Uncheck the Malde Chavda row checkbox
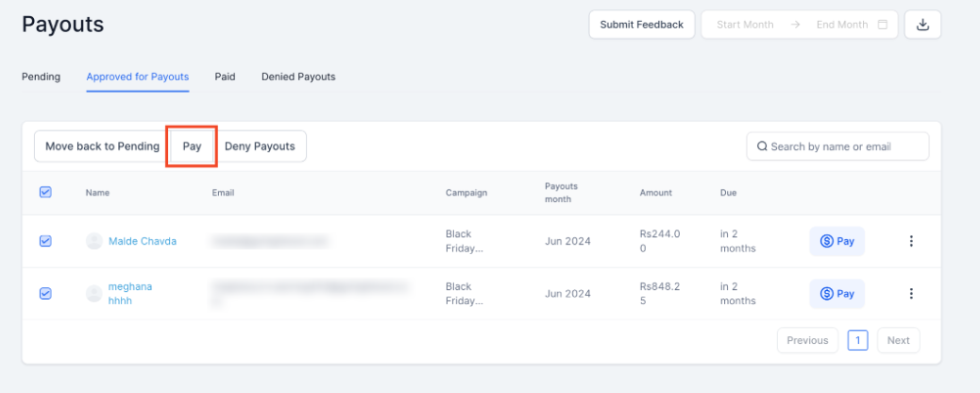The width and height of the screenshot is (980, 393). click(45, 241)
